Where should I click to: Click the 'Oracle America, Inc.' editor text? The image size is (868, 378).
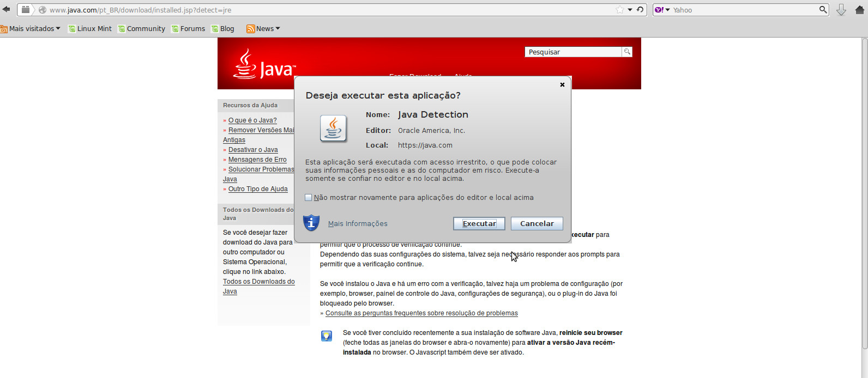431,131
